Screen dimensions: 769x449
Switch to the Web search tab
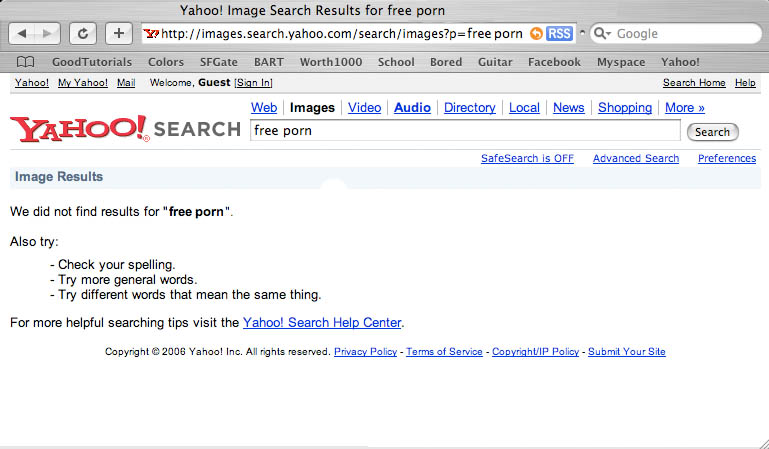pyautogui.click(x=264, y=107)
